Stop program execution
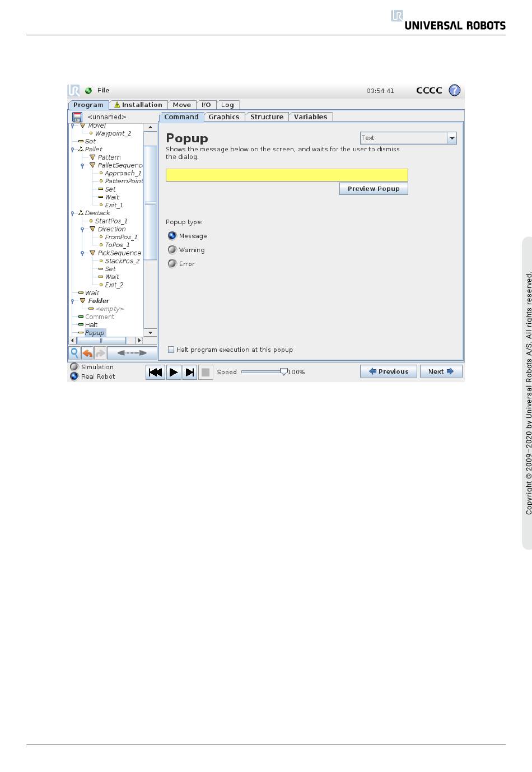 [x=206, y=372]
